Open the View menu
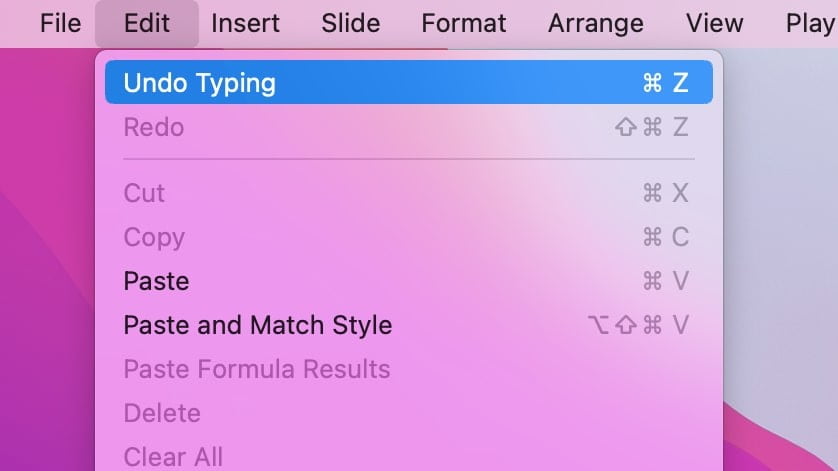The image size is (838, 471). click(715, 24)
